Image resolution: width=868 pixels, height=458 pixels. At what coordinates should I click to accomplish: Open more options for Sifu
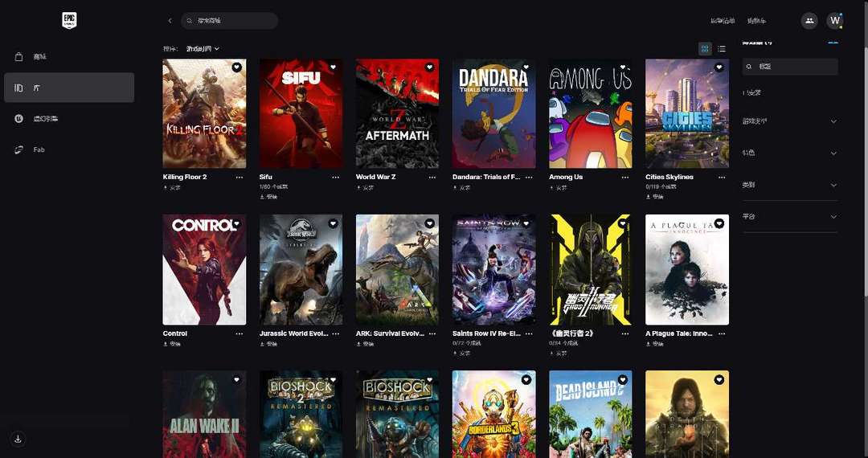click(335, 177)
